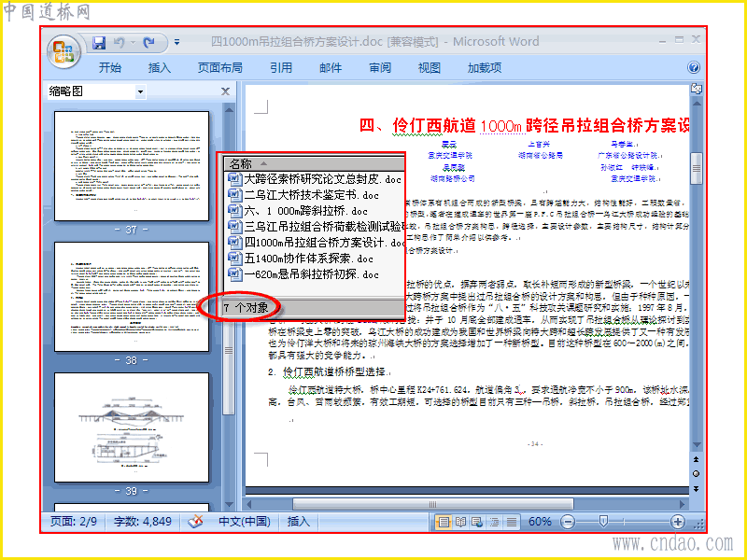The image size is (747, 560).
Task: Open the 页面布局 ribbon tab
Action: (x=220, y=67)
